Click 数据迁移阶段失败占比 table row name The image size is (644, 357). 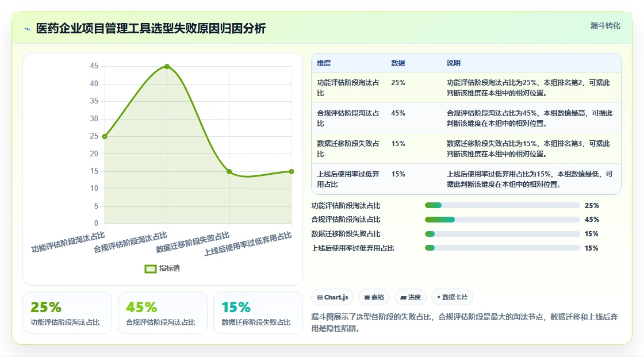(x=348, y=148)
